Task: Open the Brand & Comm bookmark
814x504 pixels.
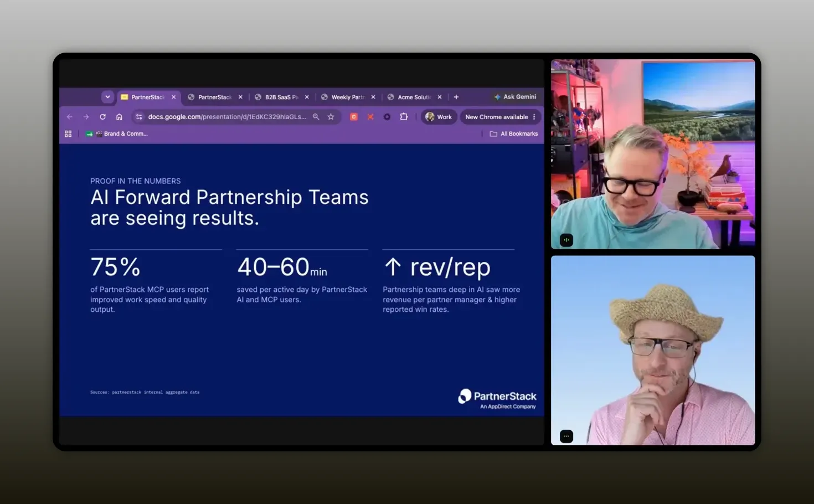Action: [x=117, y=134]
